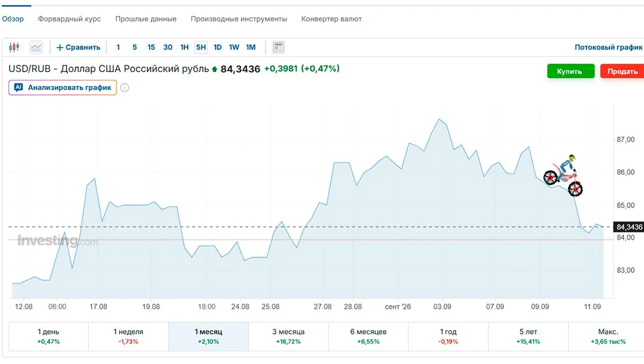Show the 5 лет period
Screen dimensions: 644x364
pyautogui.click(x=528, y=336)
